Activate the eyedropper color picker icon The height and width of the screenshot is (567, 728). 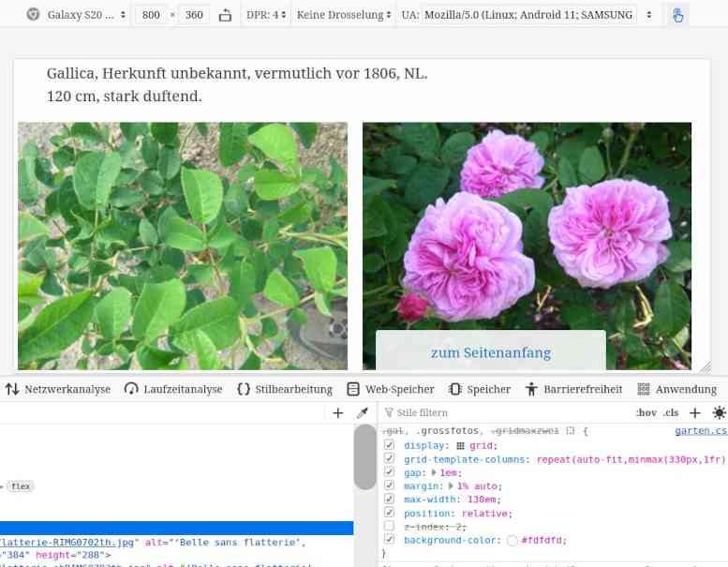pyautogui.click(x=363, y=412)
